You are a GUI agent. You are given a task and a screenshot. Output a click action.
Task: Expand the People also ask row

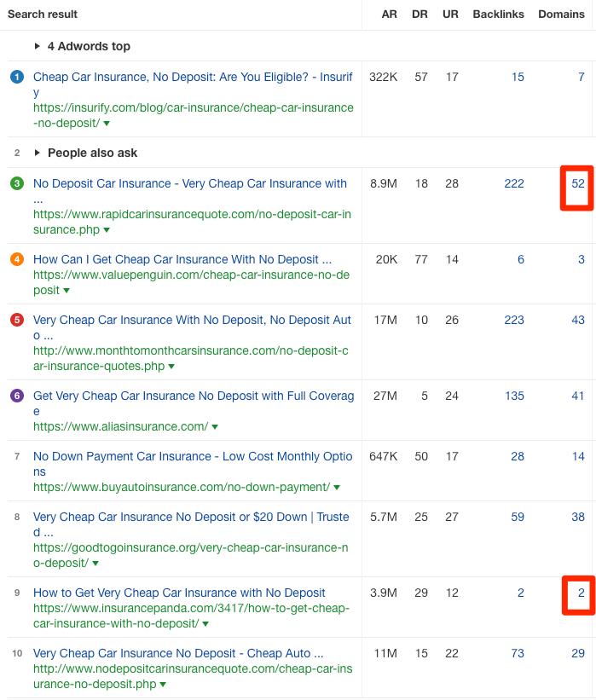click(38, 153)
